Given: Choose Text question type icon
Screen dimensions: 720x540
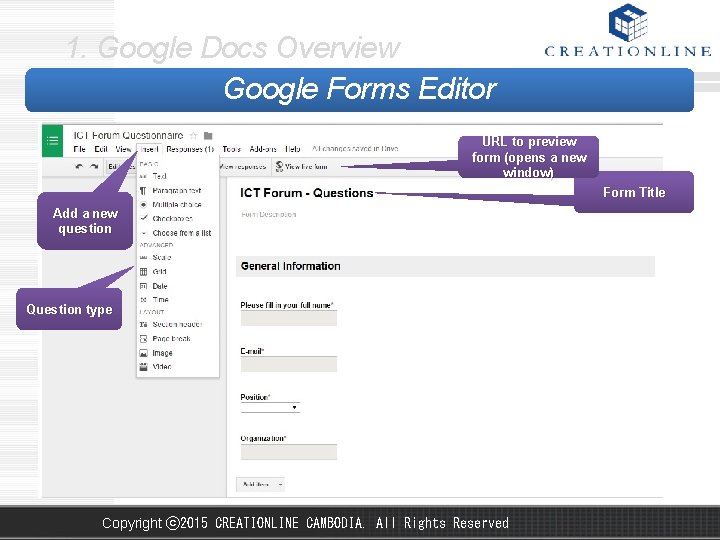Looking at the screenshot, I should 143,176.
